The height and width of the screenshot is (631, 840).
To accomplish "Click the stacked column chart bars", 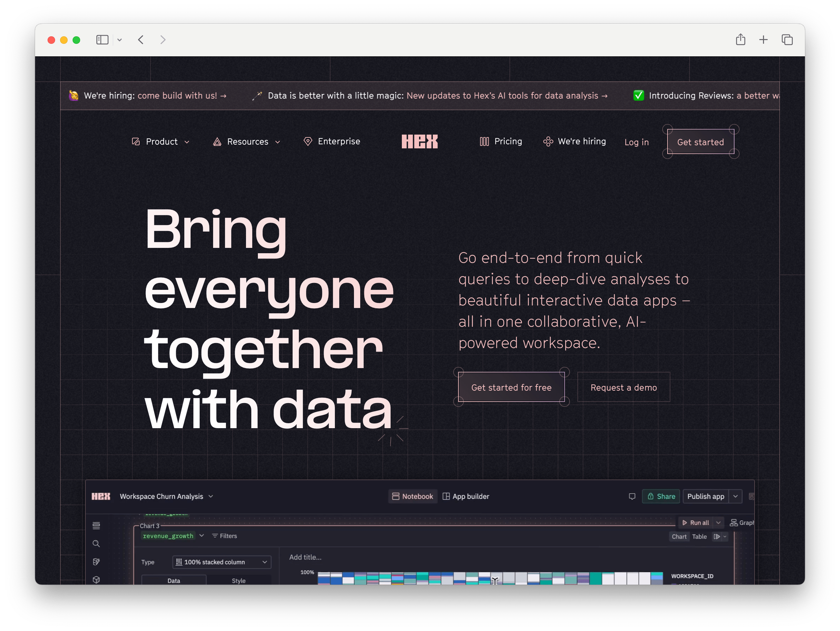I will coord(490,578).
